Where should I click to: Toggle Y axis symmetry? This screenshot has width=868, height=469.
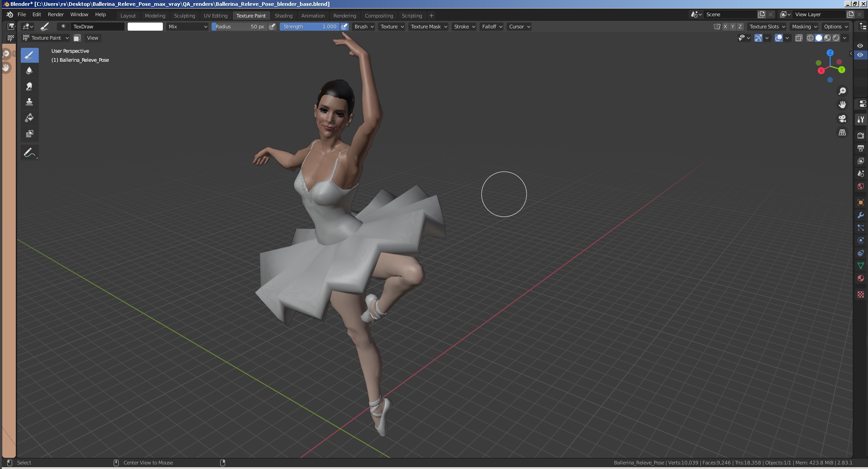[x=733, y=27]
